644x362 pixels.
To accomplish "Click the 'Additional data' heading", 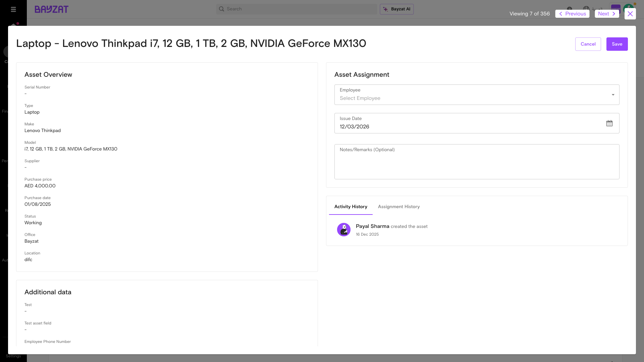I will [48, 292].
